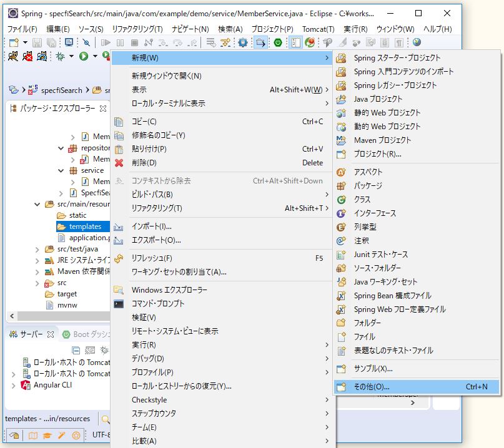504x448 pixels.
Task: Click the Restart Tomcat cat icon
Action: tap(42, 57)
